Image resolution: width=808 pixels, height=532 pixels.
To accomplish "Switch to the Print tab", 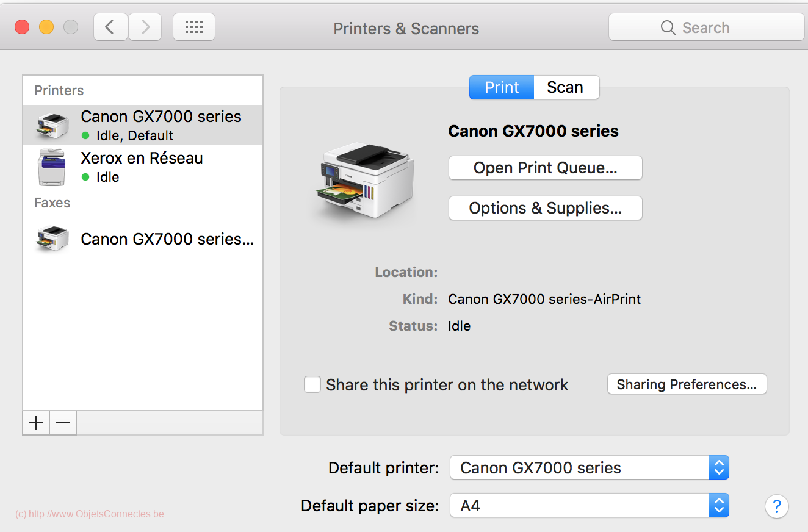I will [502, 87].
